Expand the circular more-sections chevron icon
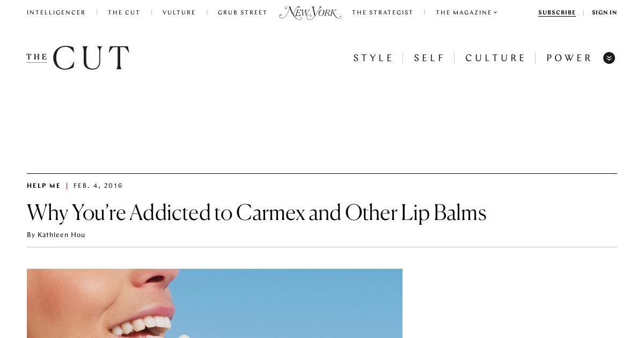This screenshot has height=338, width=644. click(x=609, y=58)
